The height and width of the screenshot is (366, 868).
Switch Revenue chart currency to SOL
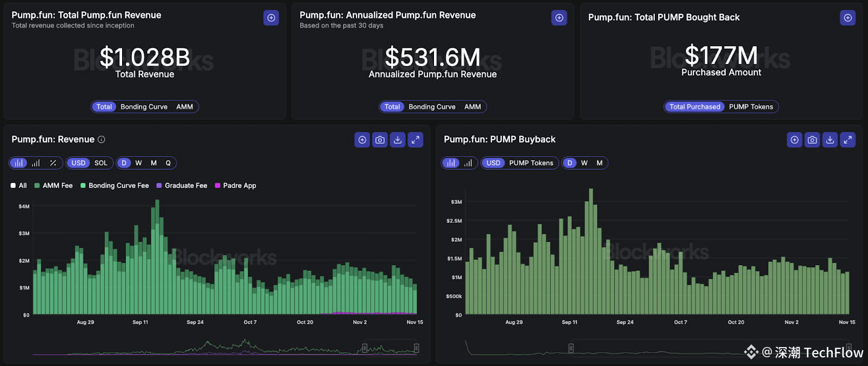tap(101, 163)
